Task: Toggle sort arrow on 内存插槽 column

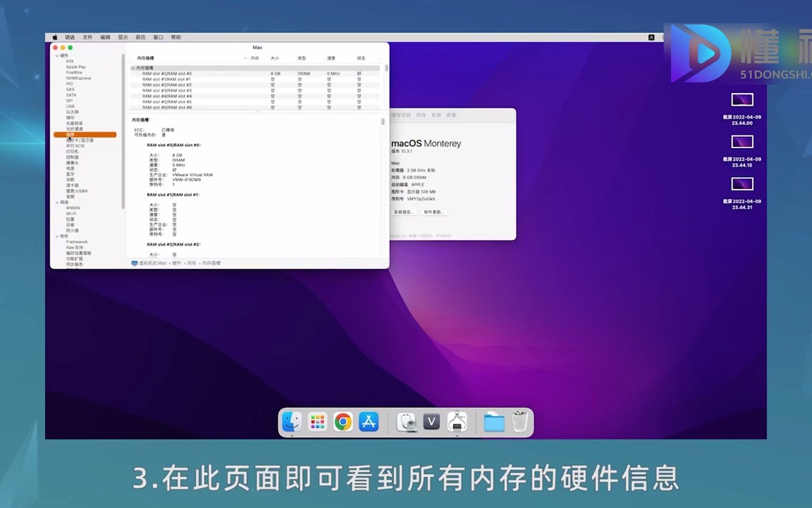Action: click(x=245, y=58)
